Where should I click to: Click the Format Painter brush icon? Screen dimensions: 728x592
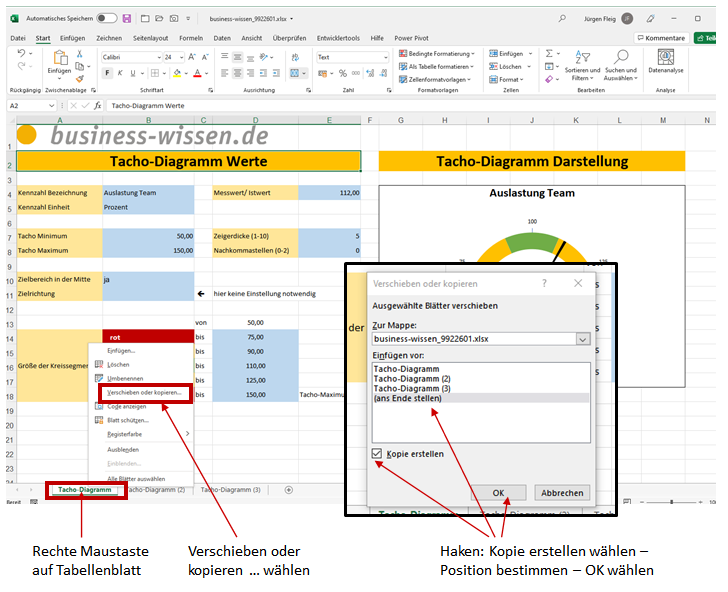80,79
